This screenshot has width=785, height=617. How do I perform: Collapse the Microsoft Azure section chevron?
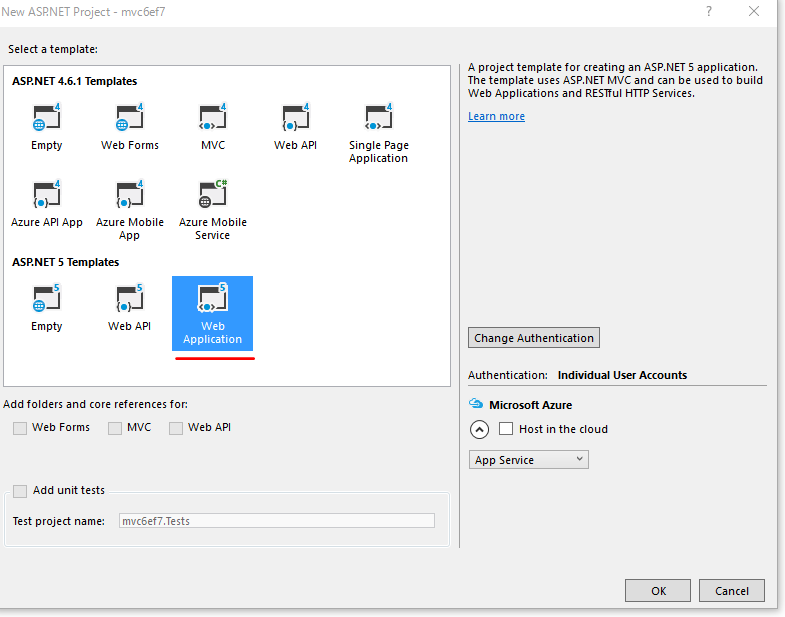tap(480, 430)
